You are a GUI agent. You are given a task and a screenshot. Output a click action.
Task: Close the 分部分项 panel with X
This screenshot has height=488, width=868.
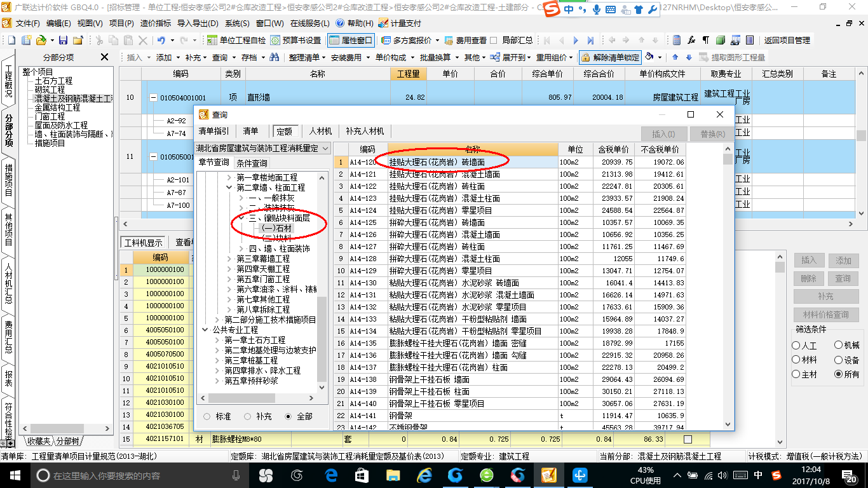pyautogui.click(x=105, y=57)
